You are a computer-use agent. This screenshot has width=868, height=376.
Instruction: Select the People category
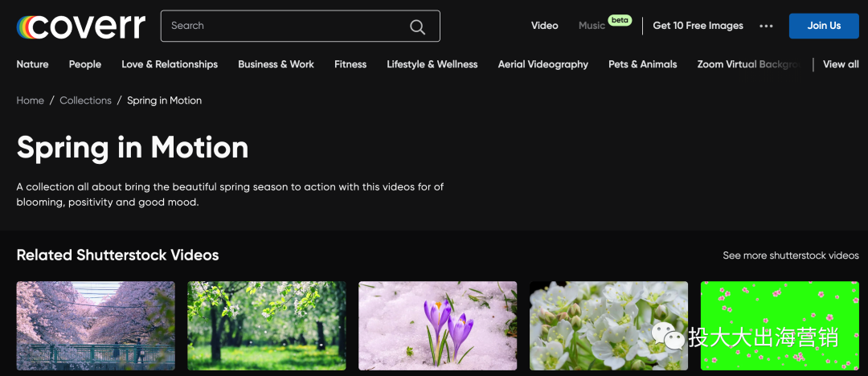click(x=85, y=64)
